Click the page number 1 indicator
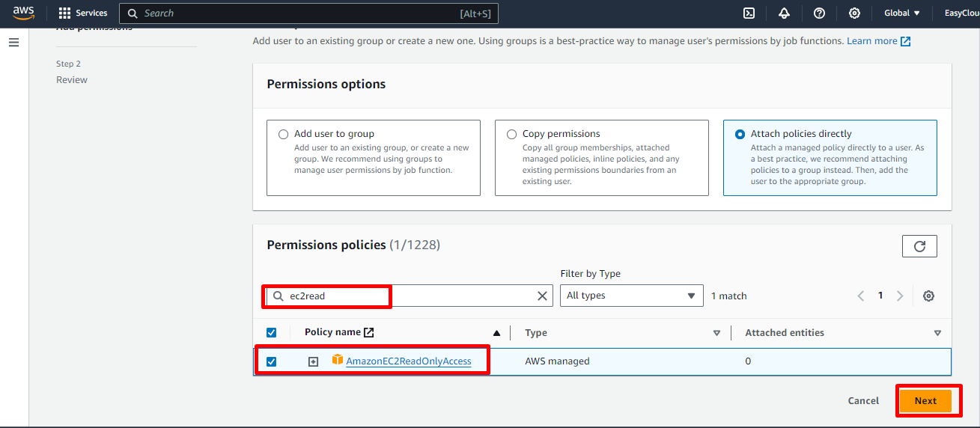980x428 pixels. point(880,296)
